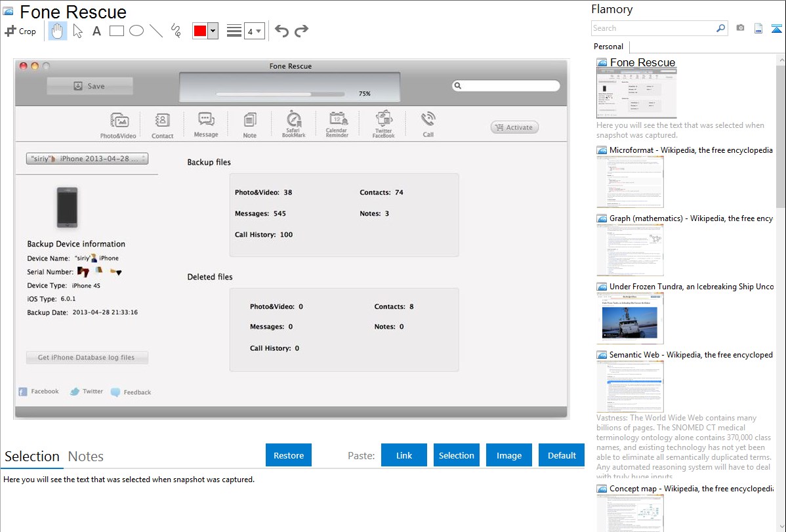The width and height of the screenshot is (786, 532).
Task: Click the iPhone device image
Action: [67, 207]
